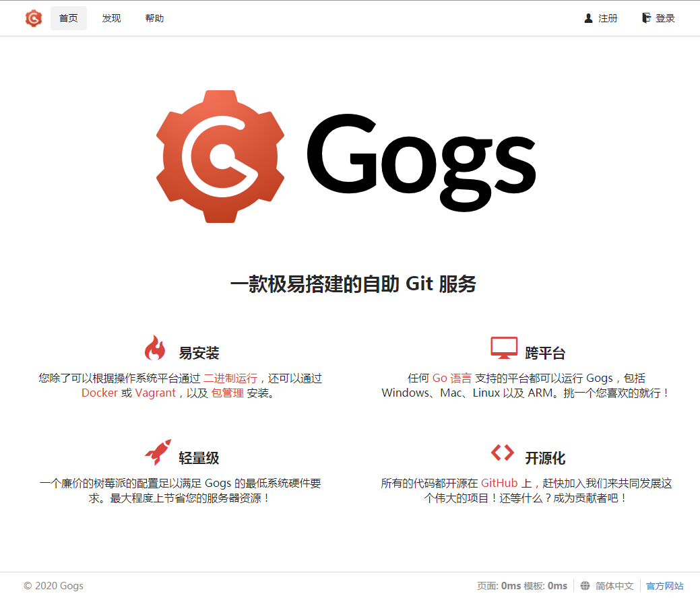Click the monitor icon next to 跨平台
Viewport: 700px width, 598px height.
(504, 347)
